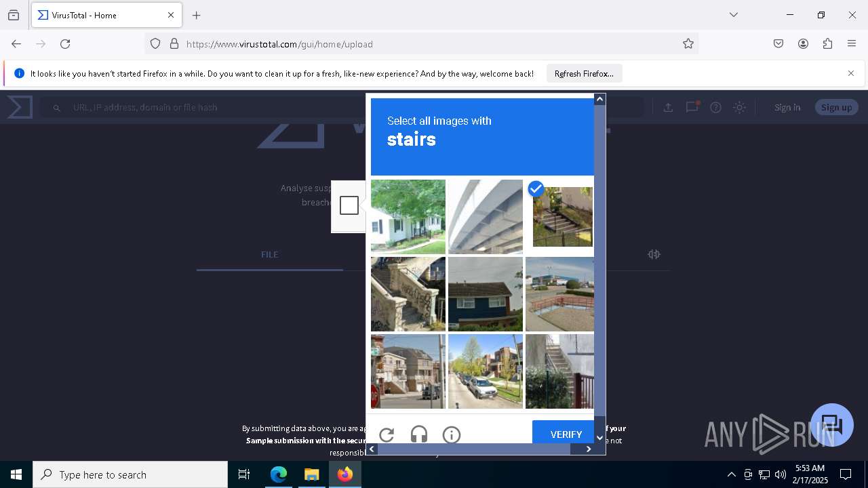Viewport: 868px width, 488px height.
Task: Open the VirusTotal notifications icon
Action: (x=692, y=107)
